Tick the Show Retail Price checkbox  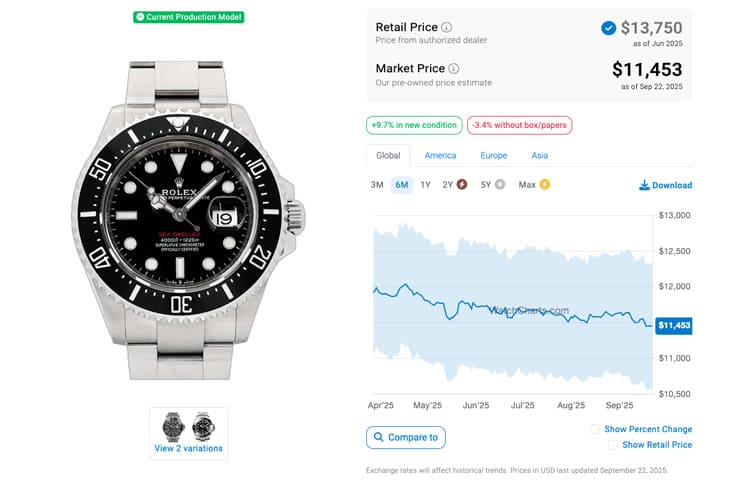[613, 445]
